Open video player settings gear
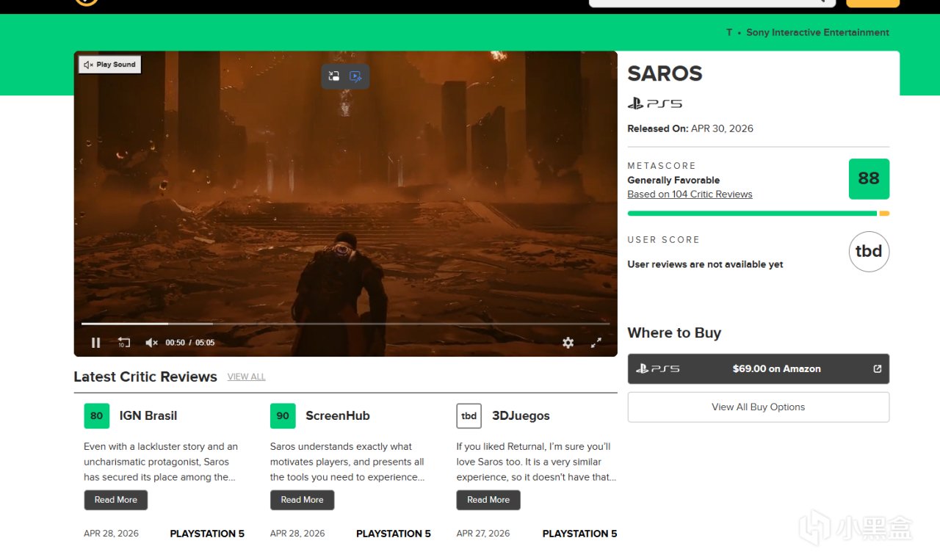The height and width of the screenshot is (560, 940). [x=568, y=343]
